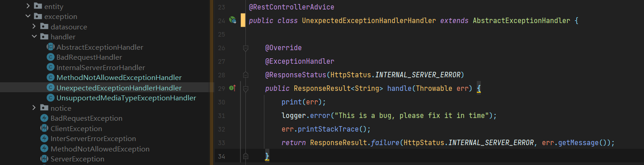
Task: Click the ServerException abstract class icon
Action: (44, 159)
